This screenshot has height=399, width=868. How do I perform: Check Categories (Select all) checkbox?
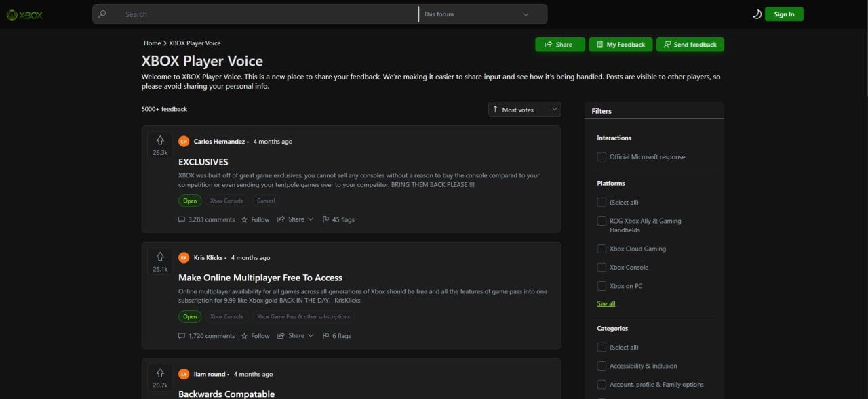601,348
